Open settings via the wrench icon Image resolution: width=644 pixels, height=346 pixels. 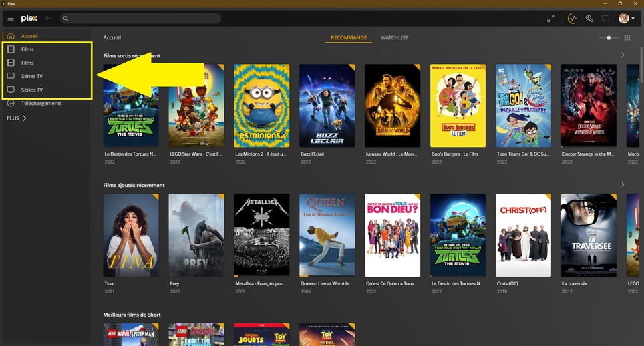589,19
